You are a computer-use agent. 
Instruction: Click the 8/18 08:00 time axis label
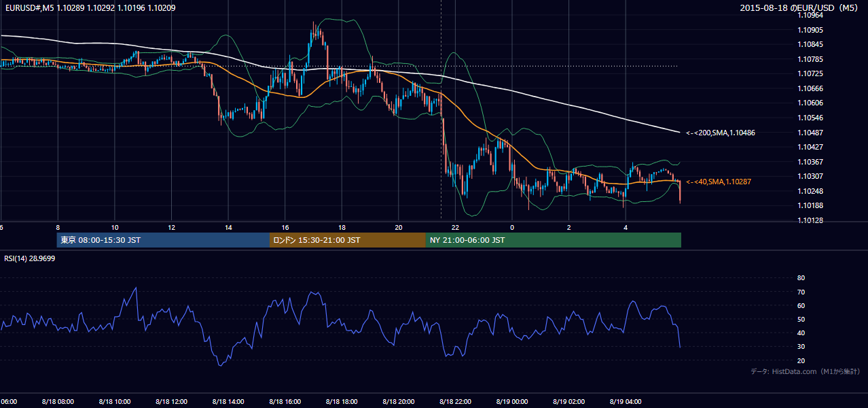click(58, 402)
